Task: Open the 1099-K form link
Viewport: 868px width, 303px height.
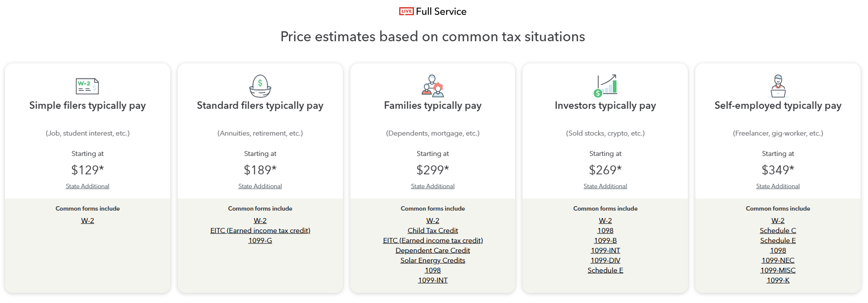Action: point(778,280)
